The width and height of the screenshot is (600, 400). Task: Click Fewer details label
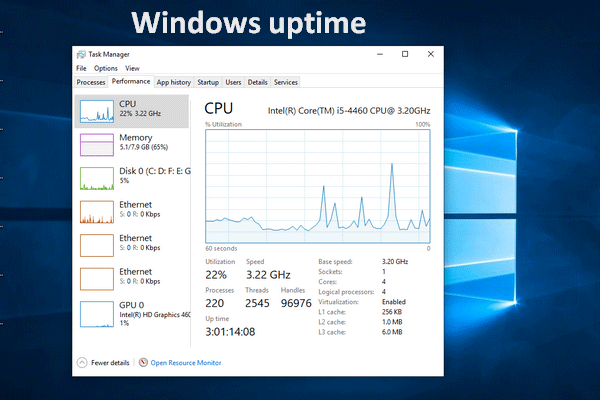[110, 362]
